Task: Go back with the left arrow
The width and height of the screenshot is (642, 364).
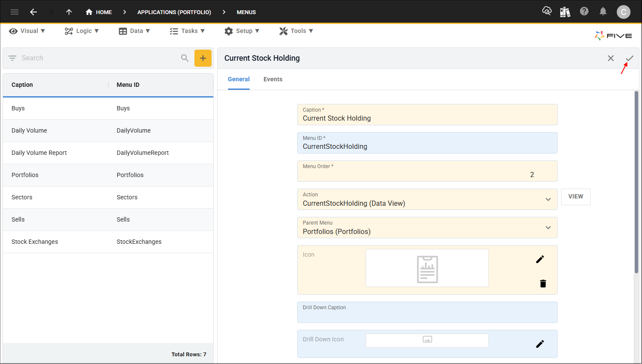Action: point(33,12)
